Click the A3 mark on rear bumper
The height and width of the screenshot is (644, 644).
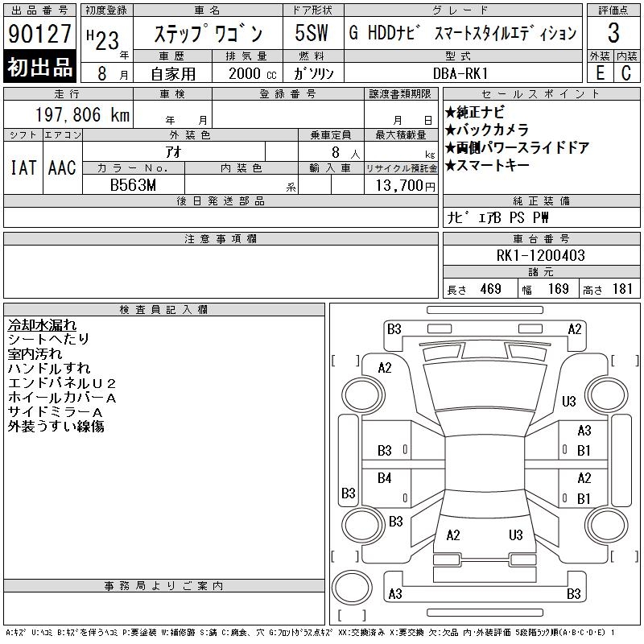click(395, 594)
